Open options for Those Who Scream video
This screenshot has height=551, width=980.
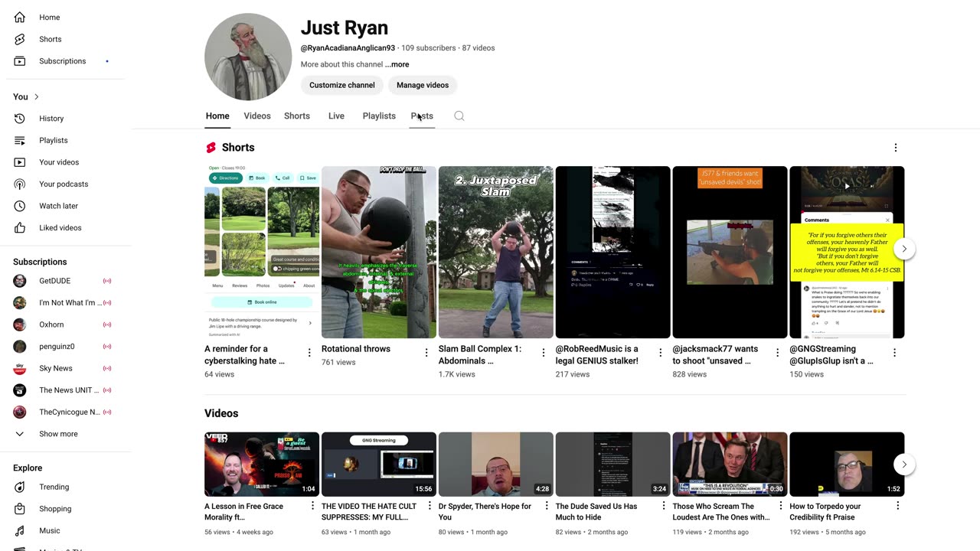click(781, 506)
